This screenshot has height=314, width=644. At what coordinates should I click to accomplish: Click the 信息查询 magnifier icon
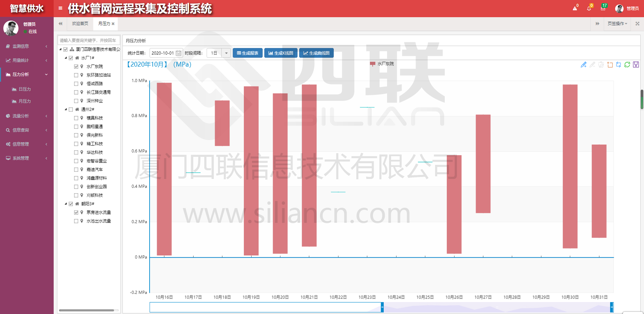8,130
